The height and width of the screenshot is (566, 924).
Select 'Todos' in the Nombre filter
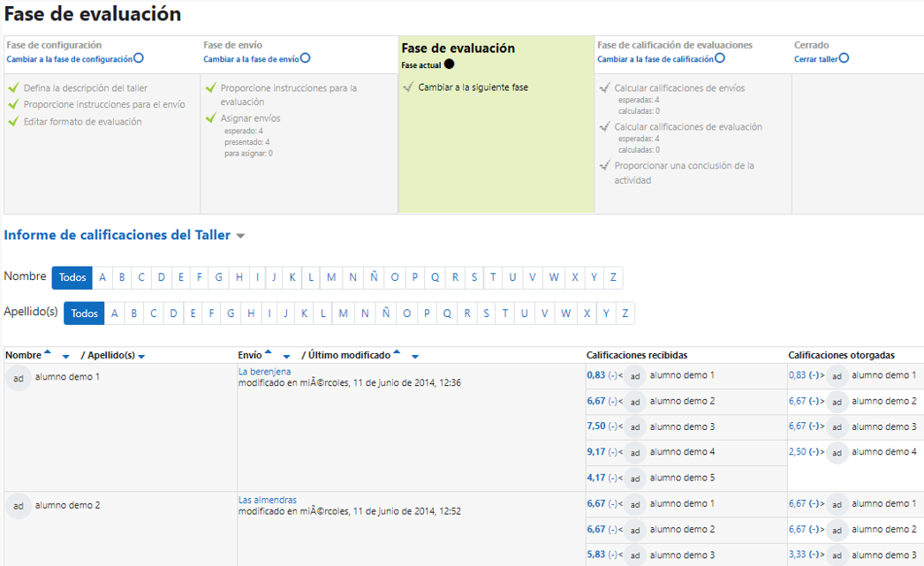click(x=72, y=277)
